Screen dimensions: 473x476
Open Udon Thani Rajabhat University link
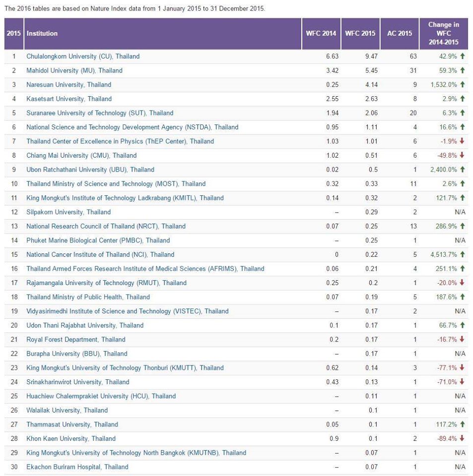pyautogui.click(x=85, y=326)
